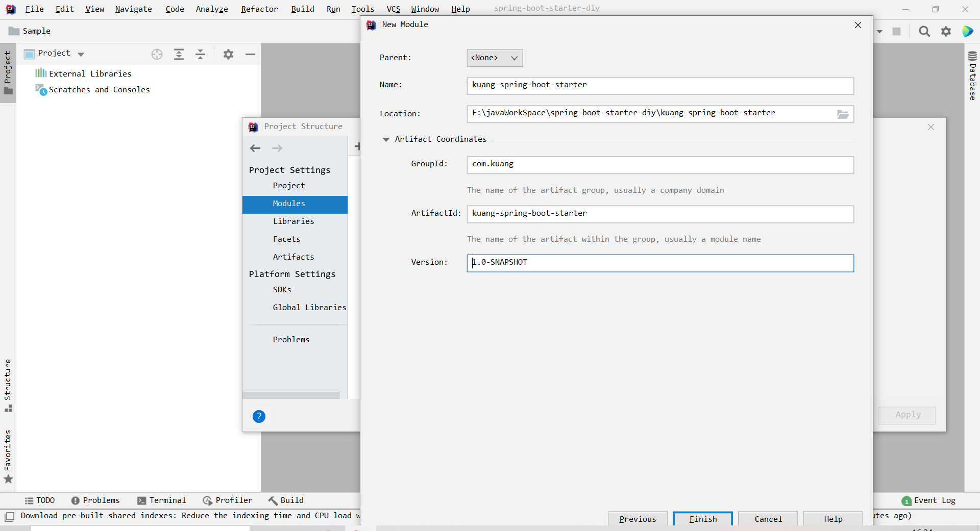The image size is (980, 531).
Task: Click Help button in New Module
Action: (833, 519)
